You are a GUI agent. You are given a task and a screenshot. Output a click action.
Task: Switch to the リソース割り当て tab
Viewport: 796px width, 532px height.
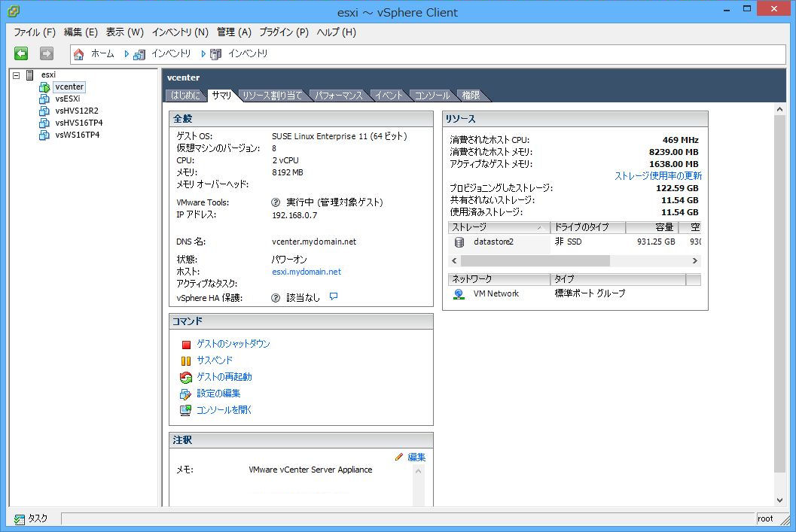(272, 96)
